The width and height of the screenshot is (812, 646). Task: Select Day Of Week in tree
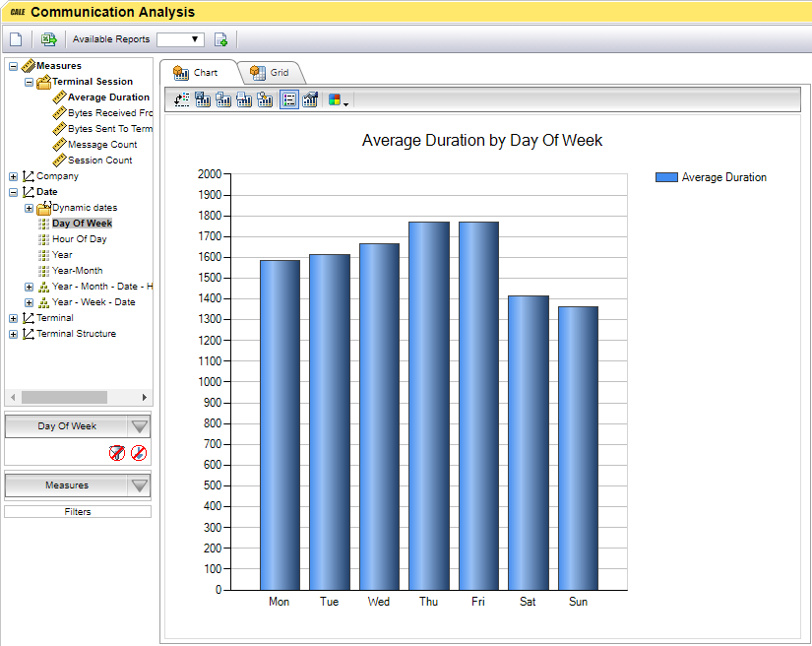pyautogui.click(x=82, y=224)
